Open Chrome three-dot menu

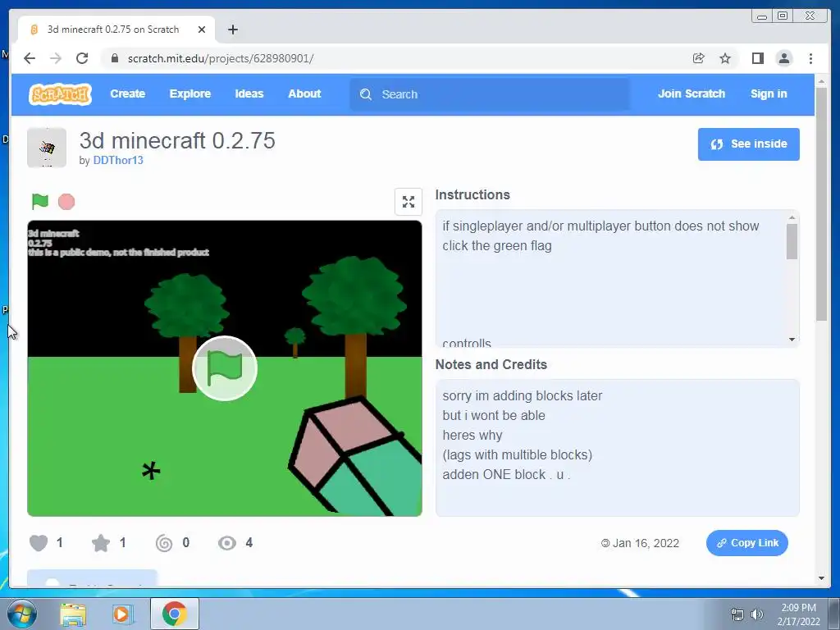[810, 58]
